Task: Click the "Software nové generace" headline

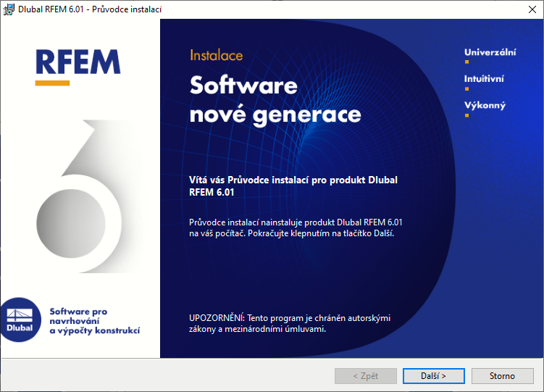Action: coord(275,99)
